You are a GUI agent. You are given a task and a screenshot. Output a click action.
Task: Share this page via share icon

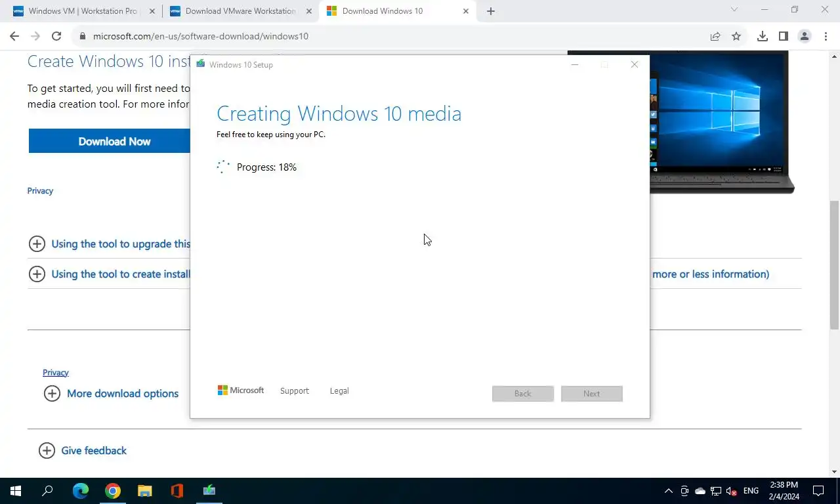715,36
